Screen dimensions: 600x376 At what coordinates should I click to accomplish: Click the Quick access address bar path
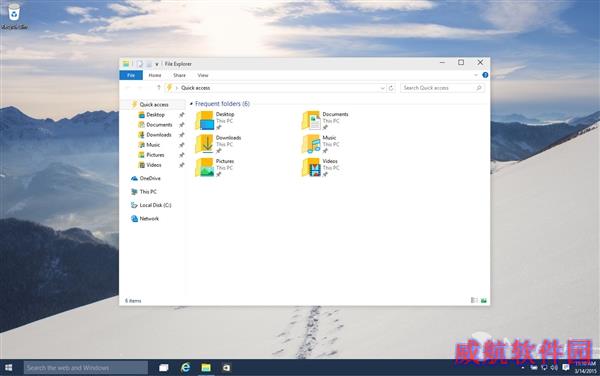click(x=196, y=88)
